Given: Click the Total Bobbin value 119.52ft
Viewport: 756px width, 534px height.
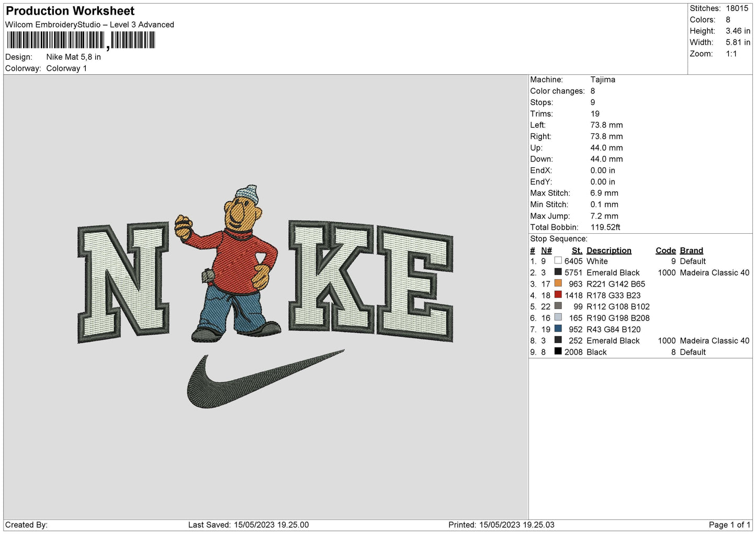Looking at the screenshot, I should [x=605, y=227].
